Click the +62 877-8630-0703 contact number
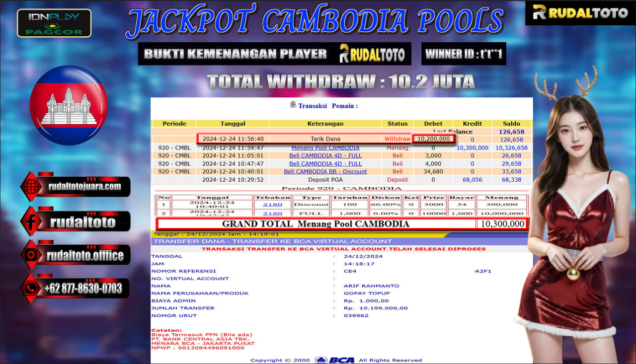Image resolution: width=636 pixels, height=364 pixels. pos(83,289)
